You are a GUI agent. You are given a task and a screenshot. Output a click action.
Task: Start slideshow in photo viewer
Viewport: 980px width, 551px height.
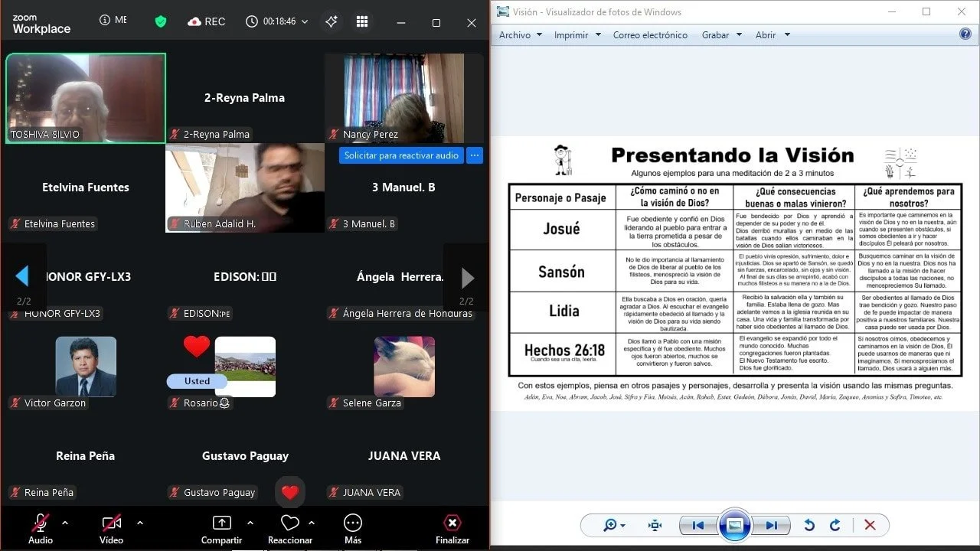click(x=734, y=525)
